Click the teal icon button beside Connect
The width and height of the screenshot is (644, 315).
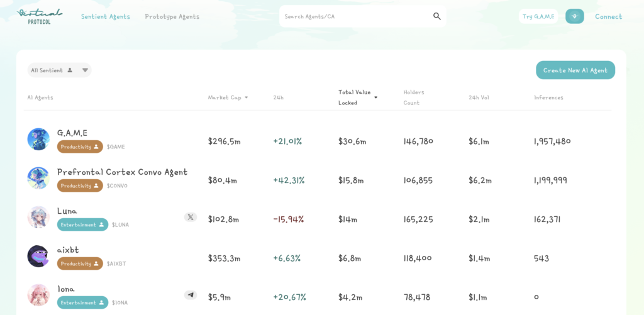574,16
